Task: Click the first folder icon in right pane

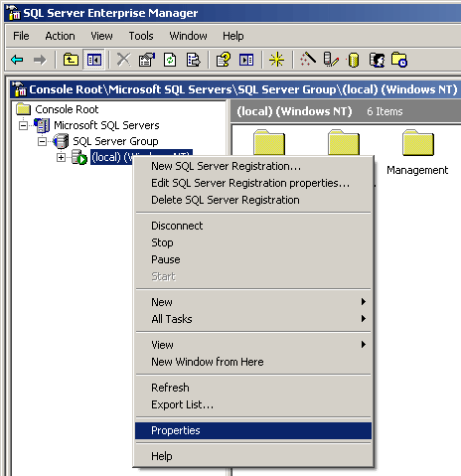Action: pyautogui.click(x=269, y=142)
